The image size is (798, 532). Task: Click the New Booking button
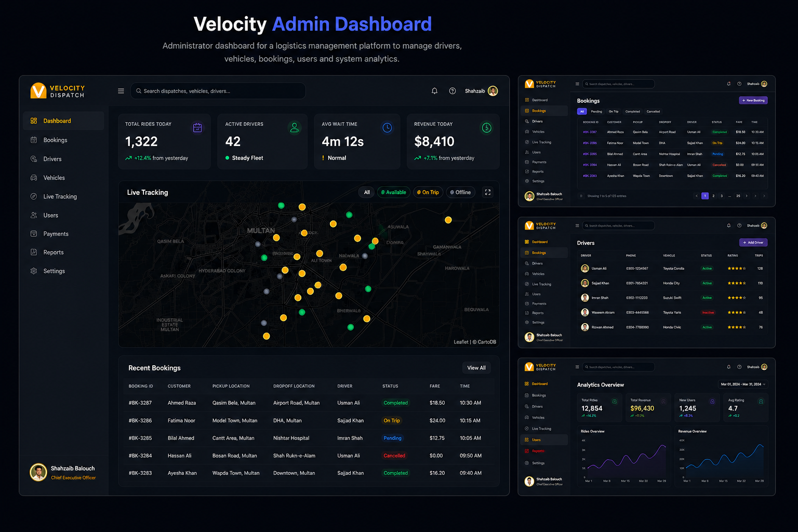point(753,100)
